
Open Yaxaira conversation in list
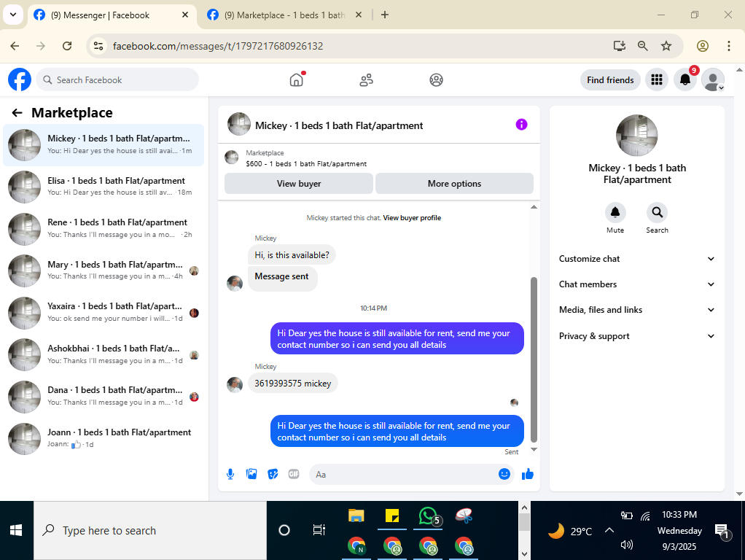tap(104, 312)
